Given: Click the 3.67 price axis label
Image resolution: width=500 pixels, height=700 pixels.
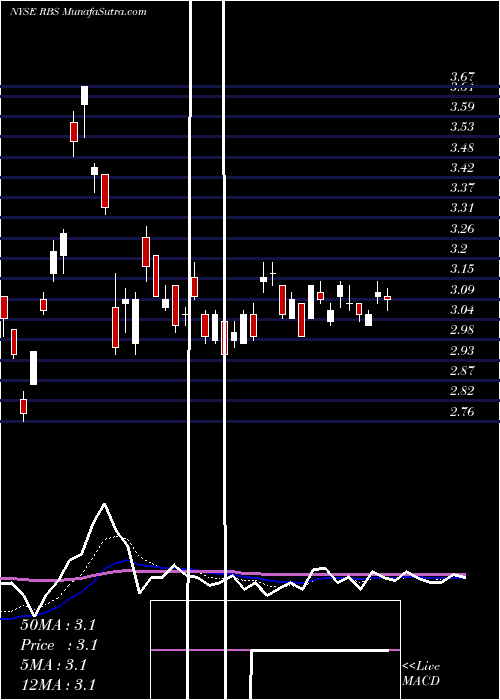Looking at the screenshot, I should coord(462,76).
